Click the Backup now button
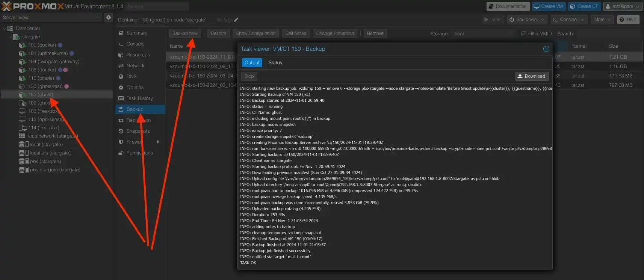This screenshot has height=280, width=644. pyautogui.click(x=185, y=33)
